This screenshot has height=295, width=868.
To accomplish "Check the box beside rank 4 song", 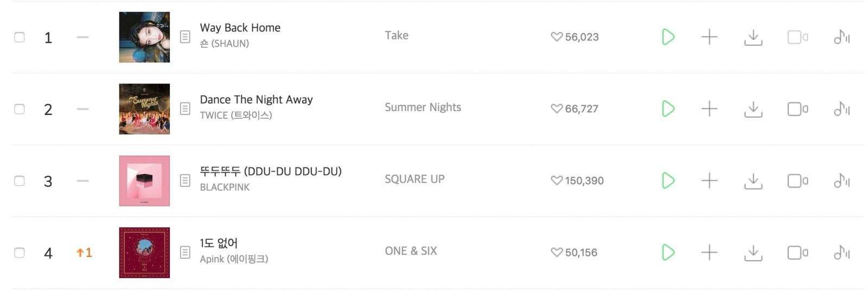I will (x=20, y=253).
